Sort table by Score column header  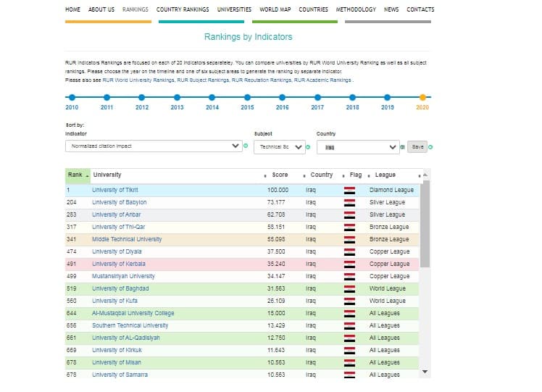[x=280, y=175]
